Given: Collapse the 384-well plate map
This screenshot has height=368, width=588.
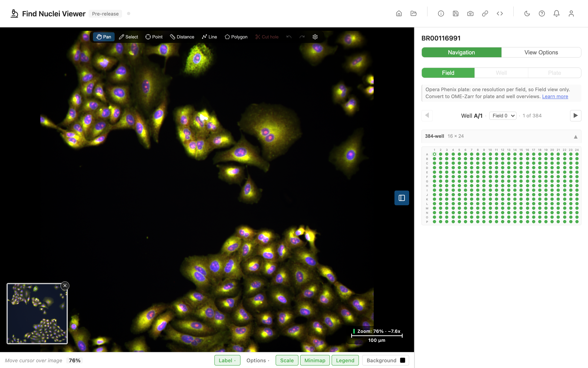Looking at the screenshot, I should (576, 137).
